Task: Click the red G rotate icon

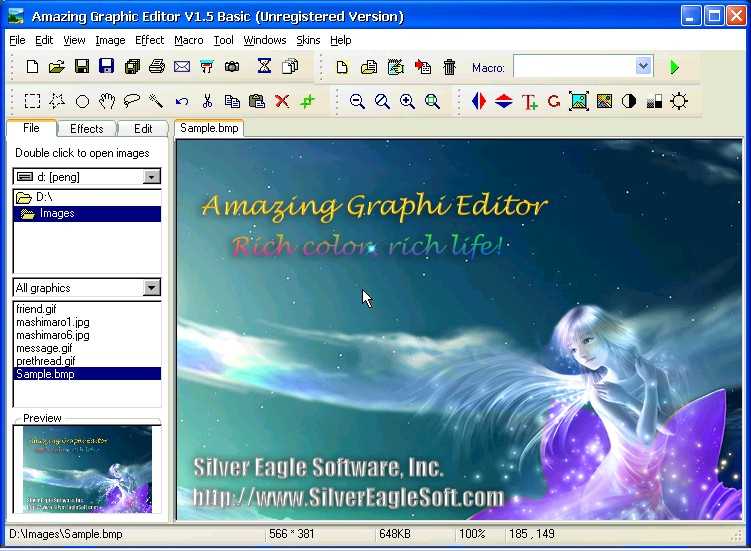Action: [x=554, y=101]
